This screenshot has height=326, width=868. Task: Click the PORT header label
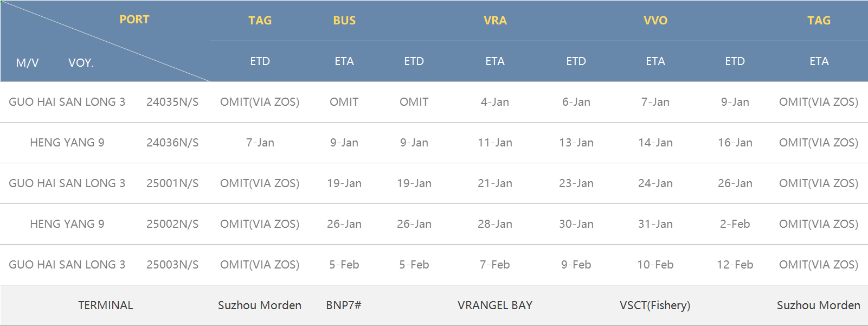coord(134,20)
